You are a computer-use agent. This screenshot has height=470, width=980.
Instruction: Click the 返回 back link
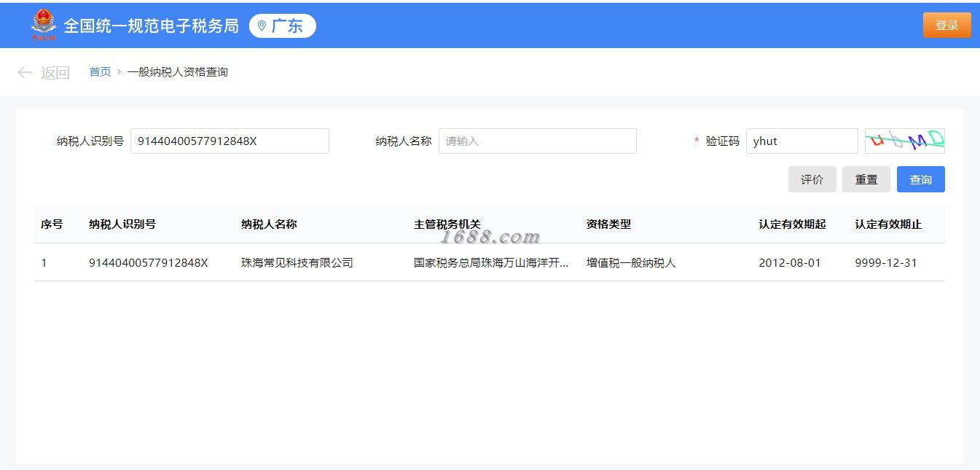(x=55, y=72)
